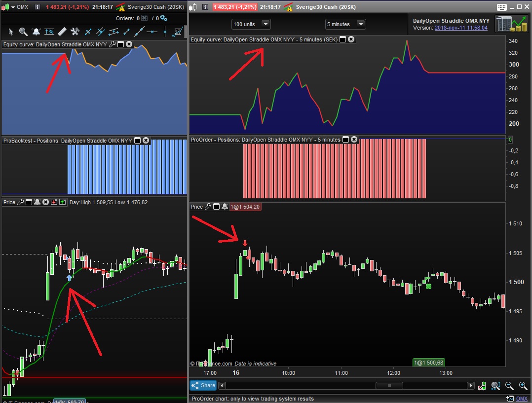This screenshot has height=403, width=532.
Task: Open the indicators and trading systems icon
Action: click(178, 32)
